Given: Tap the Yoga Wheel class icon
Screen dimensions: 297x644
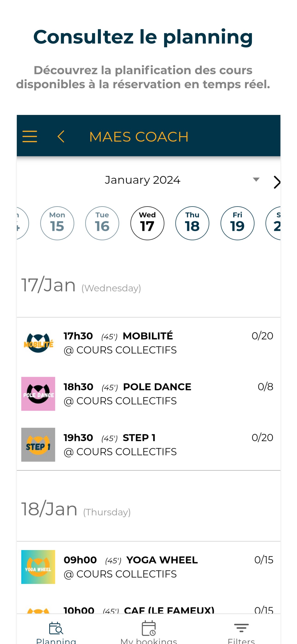Looking at the screenshot, I should 38,567.
